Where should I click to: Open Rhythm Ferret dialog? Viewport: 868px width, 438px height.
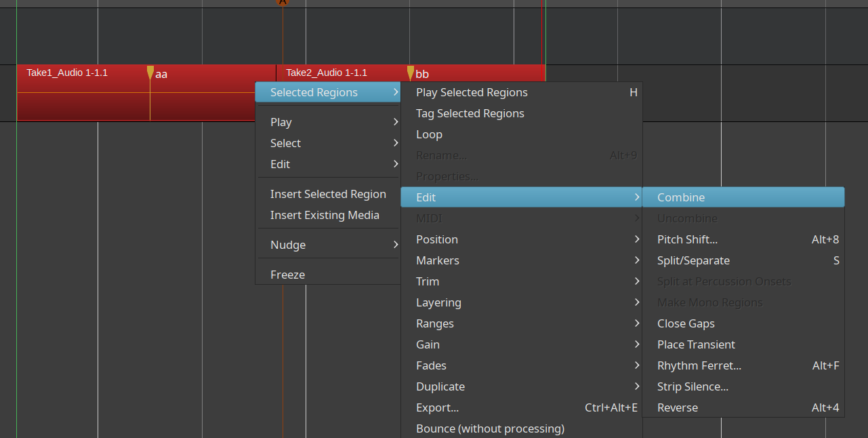pos(699,365)
